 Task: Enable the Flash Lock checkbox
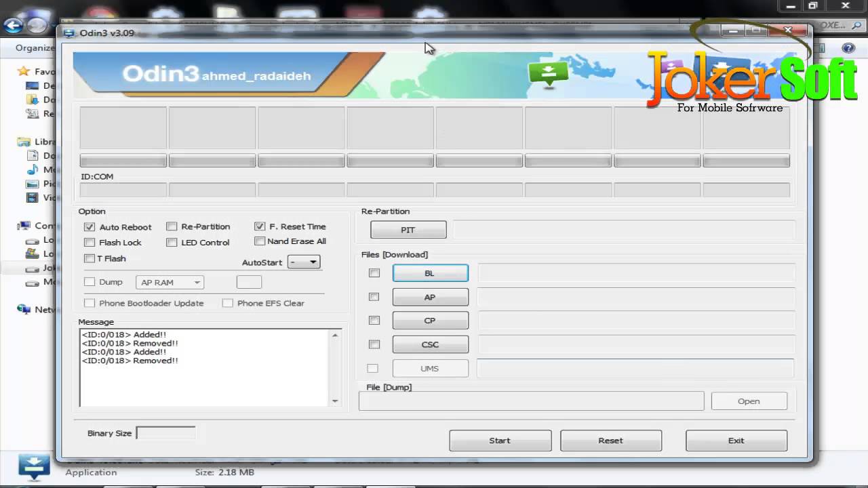click(x=90, y=242)
